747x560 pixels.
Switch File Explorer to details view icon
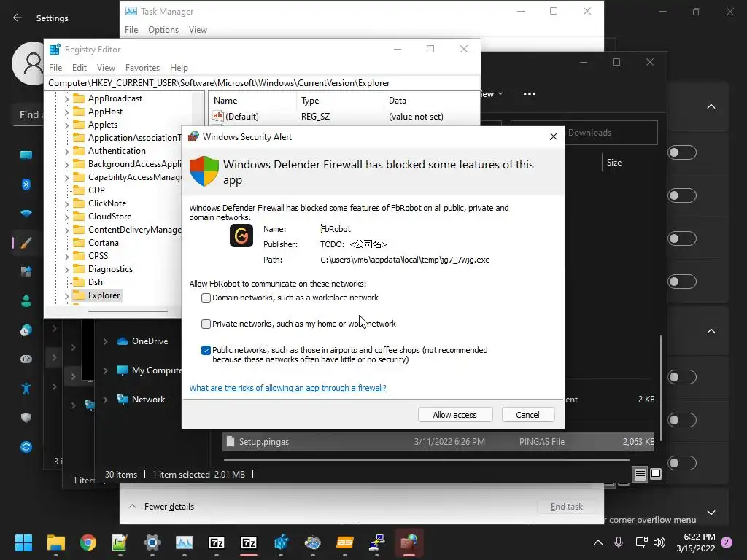pyautogui.click(x=640, y=474)
